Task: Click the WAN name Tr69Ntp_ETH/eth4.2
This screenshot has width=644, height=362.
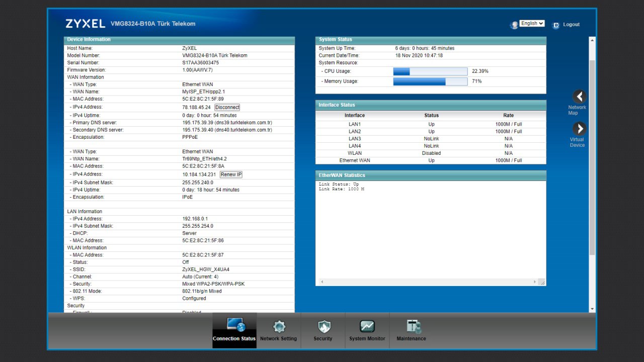Action: (x=204, y=159)
